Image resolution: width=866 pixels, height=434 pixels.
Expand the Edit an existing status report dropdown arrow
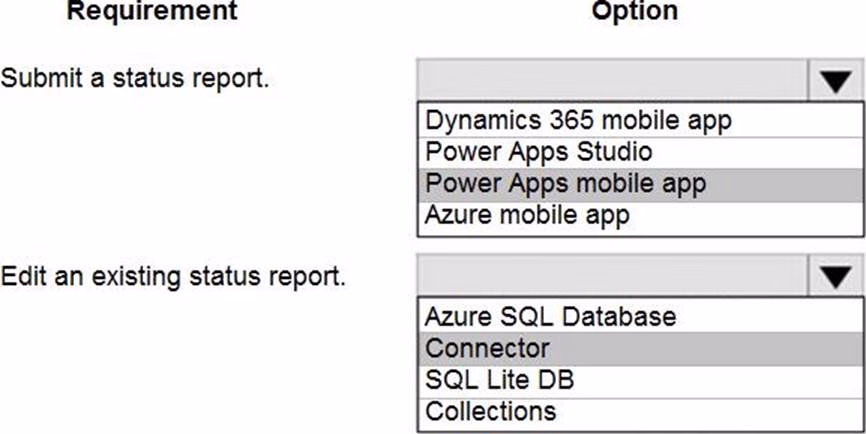(837, 277)
